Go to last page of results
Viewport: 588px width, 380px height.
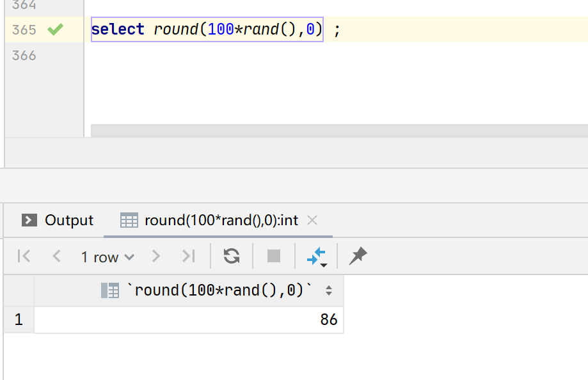[189, 257]
